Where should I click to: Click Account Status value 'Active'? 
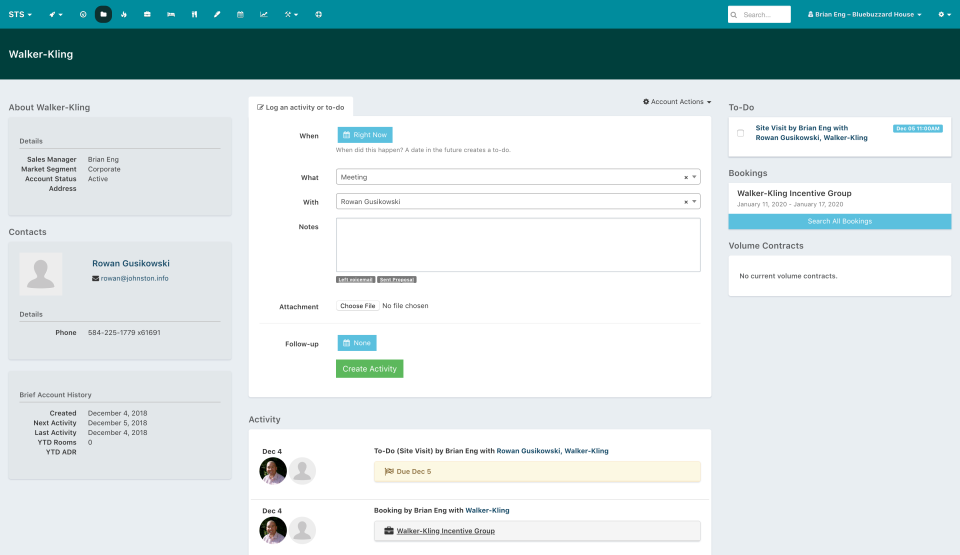pos(98,179)
